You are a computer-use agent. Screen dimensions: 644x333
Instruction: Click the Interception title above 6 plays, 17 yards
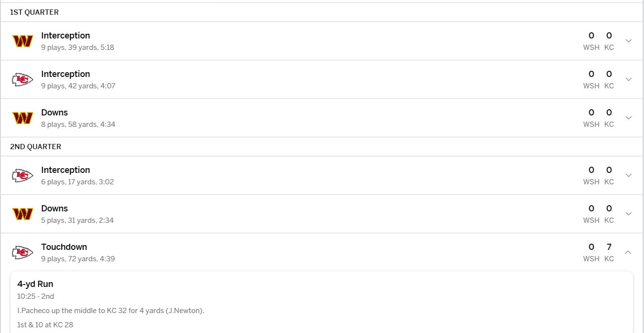click(x=66, y=170)
